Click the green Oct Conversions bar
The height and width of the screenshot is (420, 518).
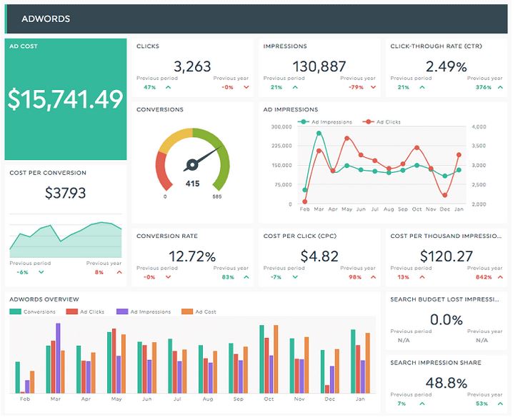click(262, 359)
